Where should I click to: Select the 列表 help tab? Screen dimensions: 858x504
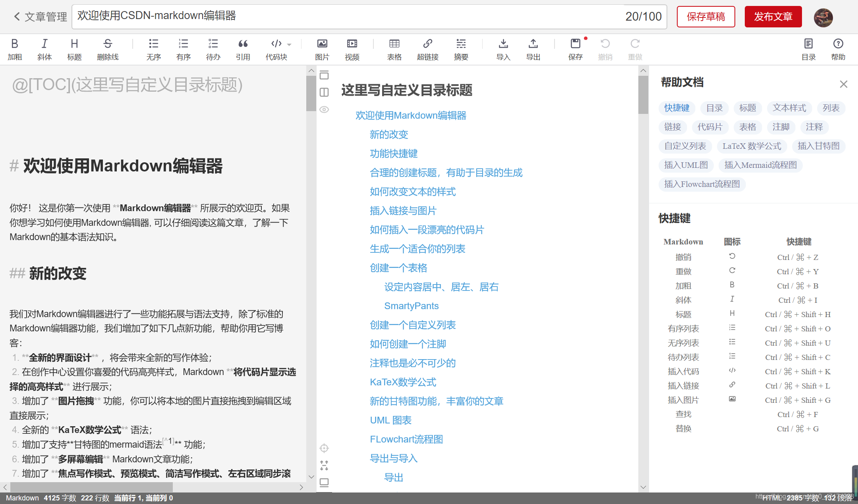tap(831, 108)
